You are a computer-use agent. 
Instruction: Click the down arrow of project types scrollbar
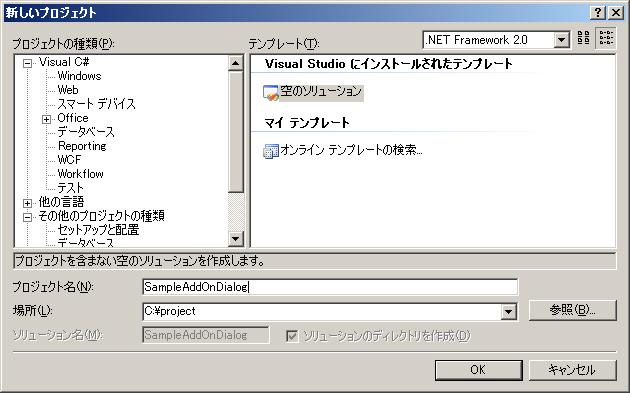tap(235, 239)
